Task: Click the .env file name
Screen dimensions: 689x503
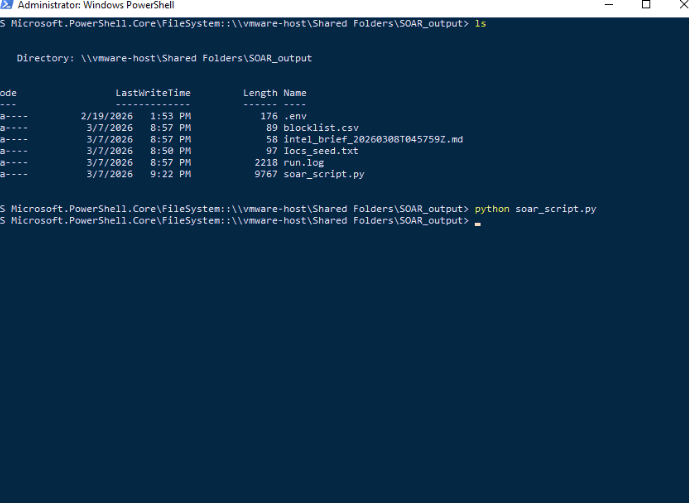Action: click(293, 116)
